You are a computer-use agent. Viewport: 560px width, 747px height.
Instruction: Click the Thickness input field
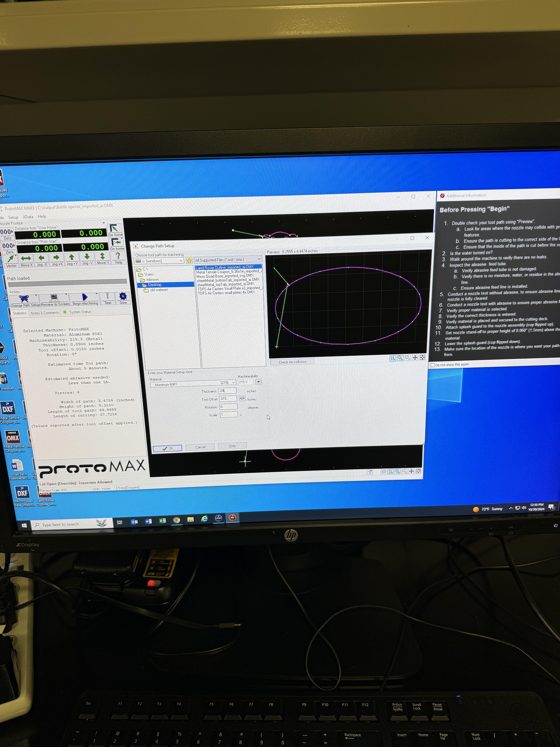coord(227,391)
